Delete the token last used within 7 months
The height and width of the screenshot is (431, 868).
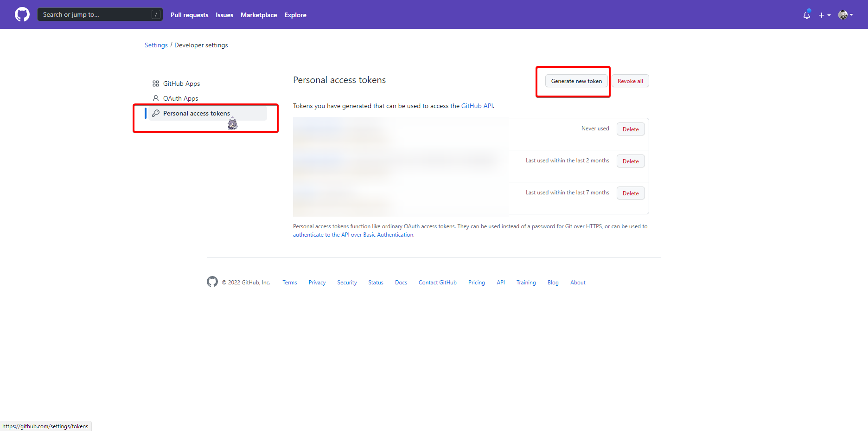point(630,193)
